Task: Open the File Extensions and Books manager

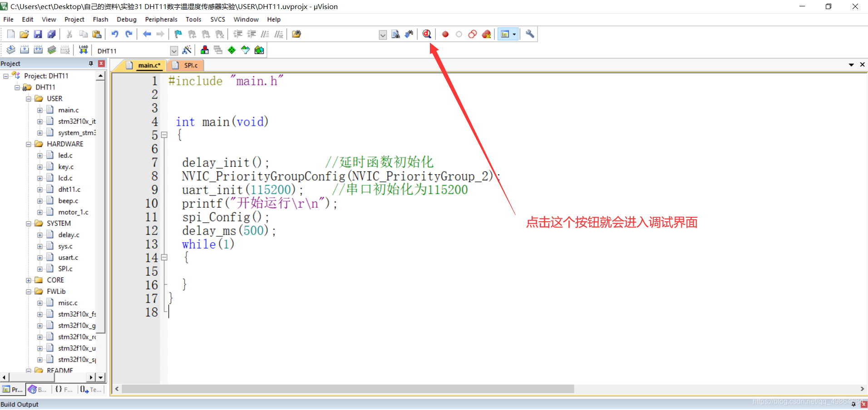Action: click(205, 50)
